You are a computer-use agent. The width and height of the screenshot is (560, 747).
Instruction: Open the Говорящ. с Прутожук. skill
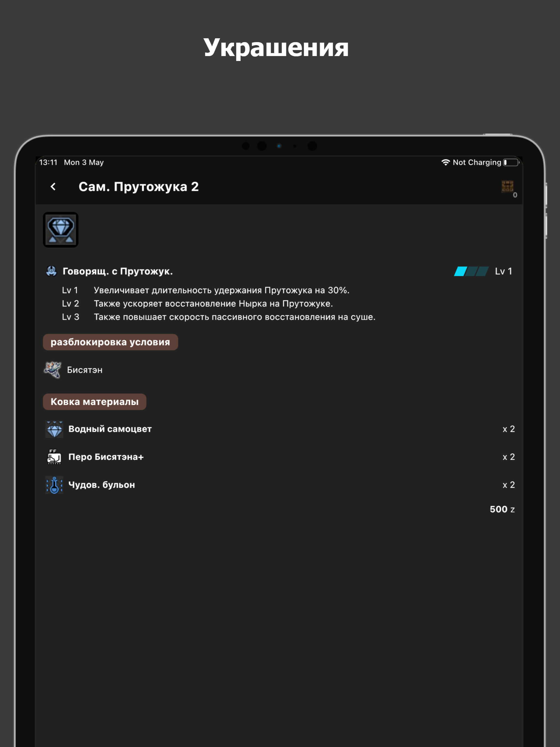118,271
